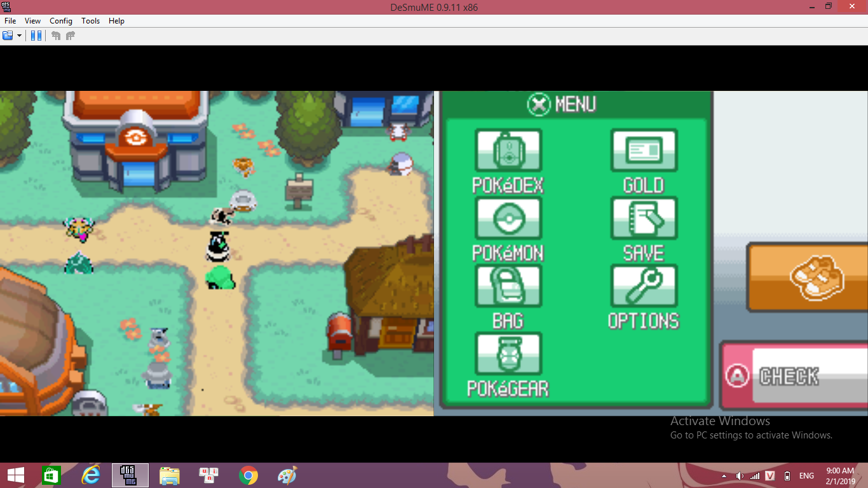Open the Windows Store taskbar icon
This screenshot has width=868, height=488.
coord(51,475)
